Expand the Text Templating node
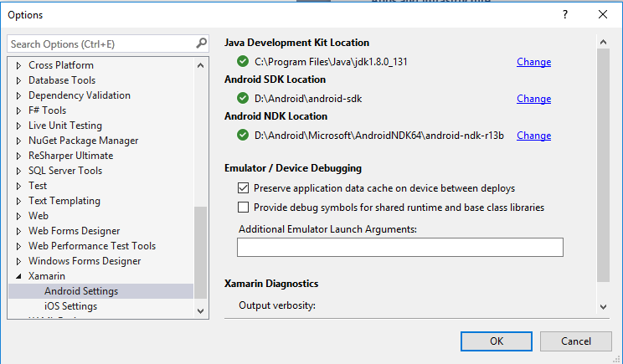The width and height of the screenshot is (623, 364). (18, 202)
